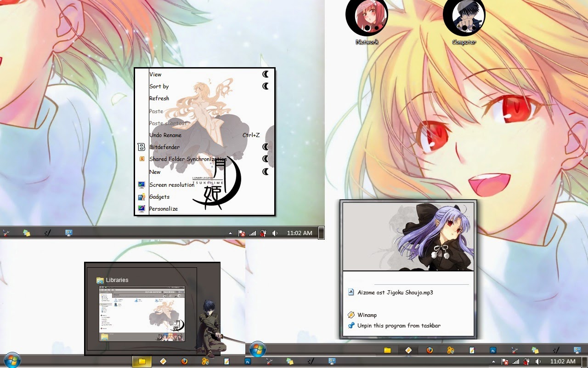Open sticky notes icon in taskbar under jump list
The height and width of the screenshot is (368, 588).
535,350
